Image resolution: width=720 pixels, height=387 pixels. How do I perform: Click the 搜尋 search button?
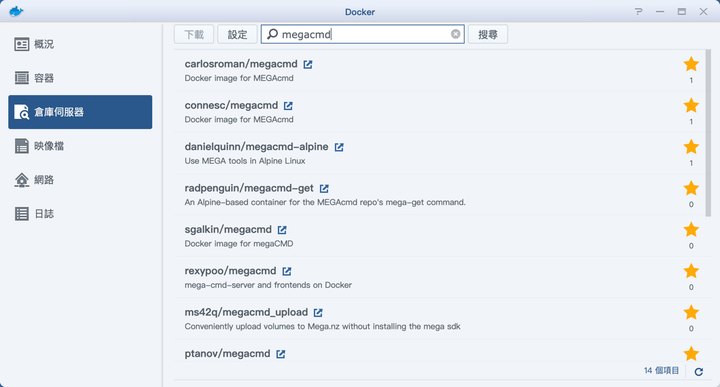(488, 34)
